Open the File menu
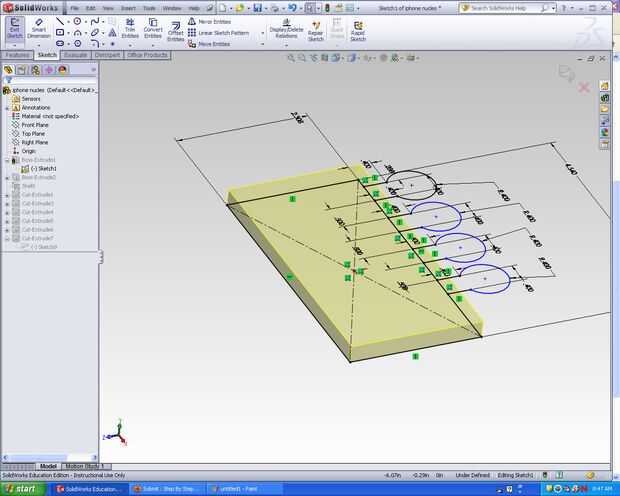620x496 pixels. [74, 8]
